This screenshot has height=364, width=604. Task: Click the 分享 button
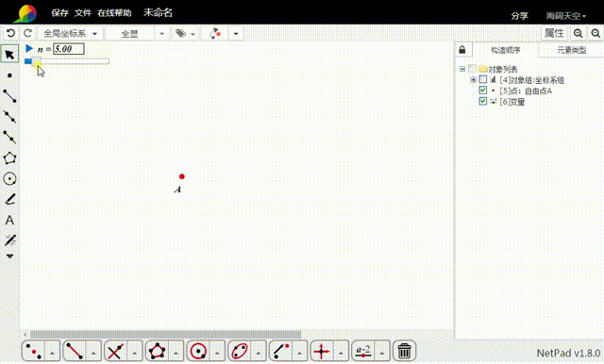(520, 16)
